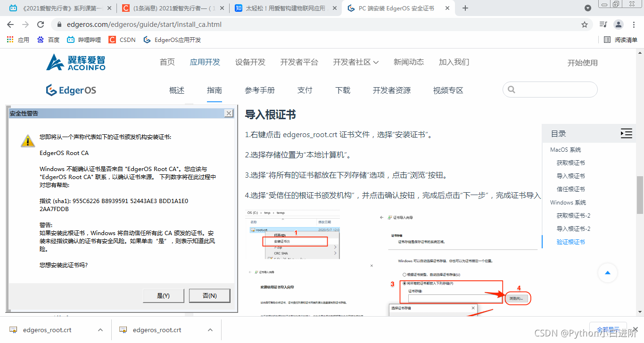Click the address bar URL
644x343 pixels.
pos(144,24)
